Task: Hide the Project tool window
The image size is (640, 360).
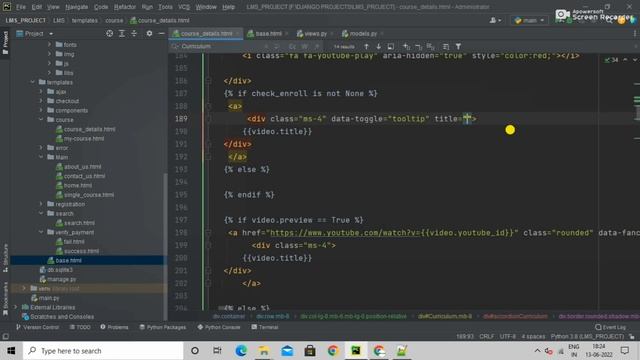Action: [162, 33]
